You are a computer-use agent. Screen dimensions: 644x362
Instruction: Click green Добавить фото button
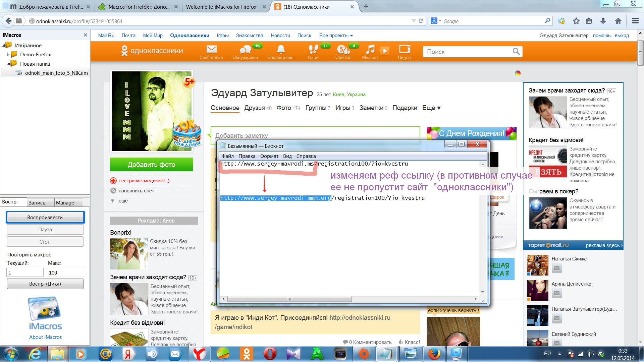point(152,165)
